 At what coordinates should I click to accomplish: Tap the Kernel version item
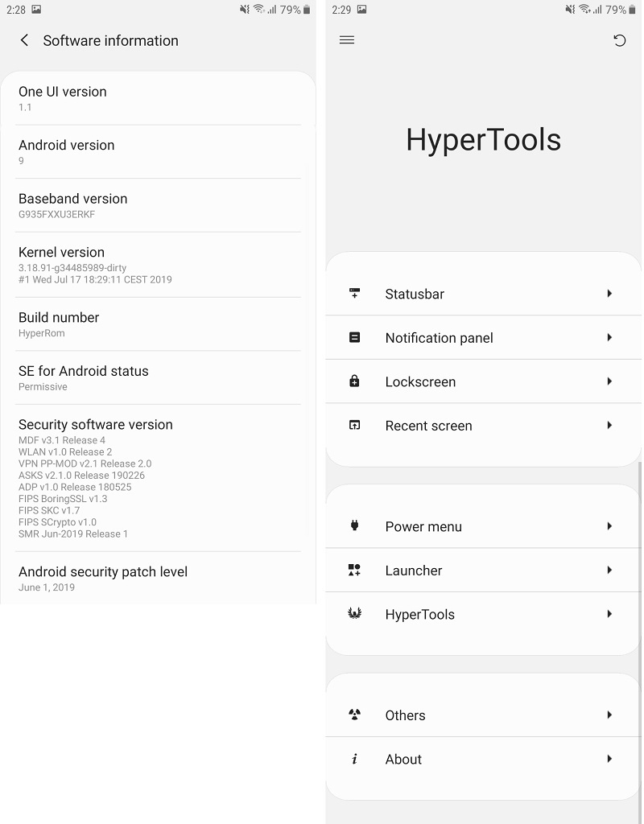point(158,265)
